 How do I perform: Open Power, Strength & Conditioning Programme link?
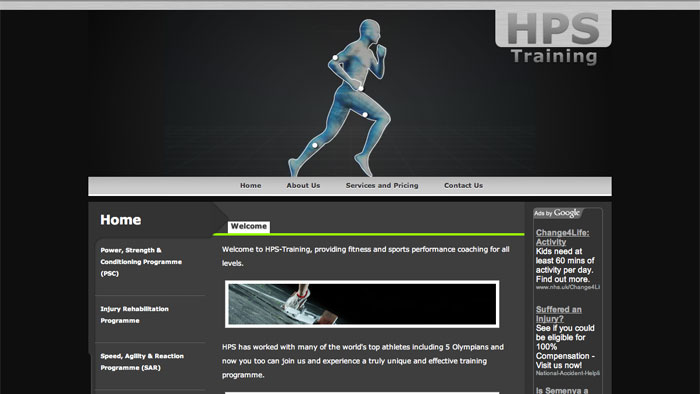pos(141,262)
